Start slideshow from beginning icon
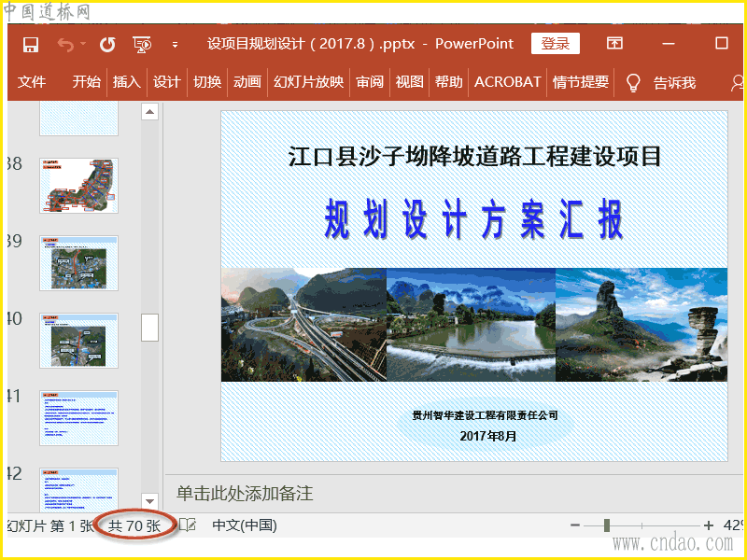Screen dimensions: 747x560 click(142, 45)
